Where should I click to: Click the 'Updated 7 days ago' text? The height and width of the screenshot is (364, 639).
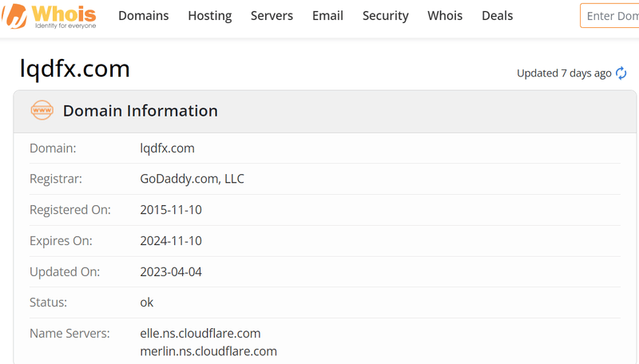[564, 73]
